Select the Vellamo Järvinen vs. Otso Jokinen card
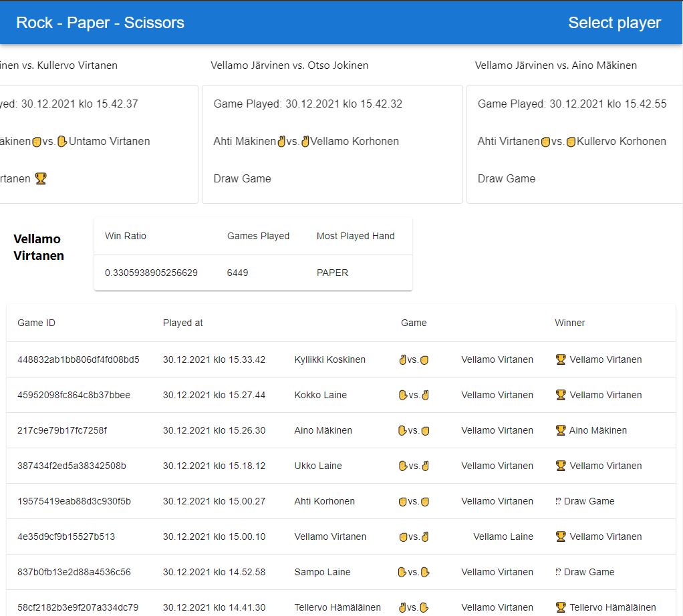 [332, 144]
